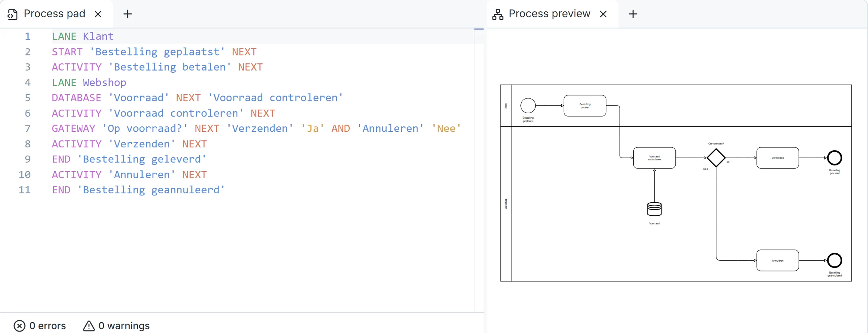Close the Process preview tab
This screenshot has height=333, width=868.
(x=603, y=14)
